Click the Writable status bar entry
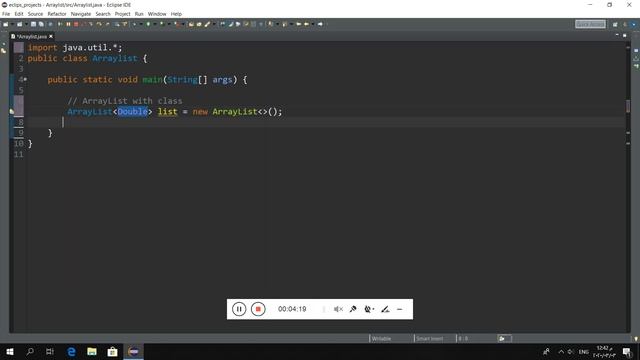The image size is (640, 360). point(381,338)
